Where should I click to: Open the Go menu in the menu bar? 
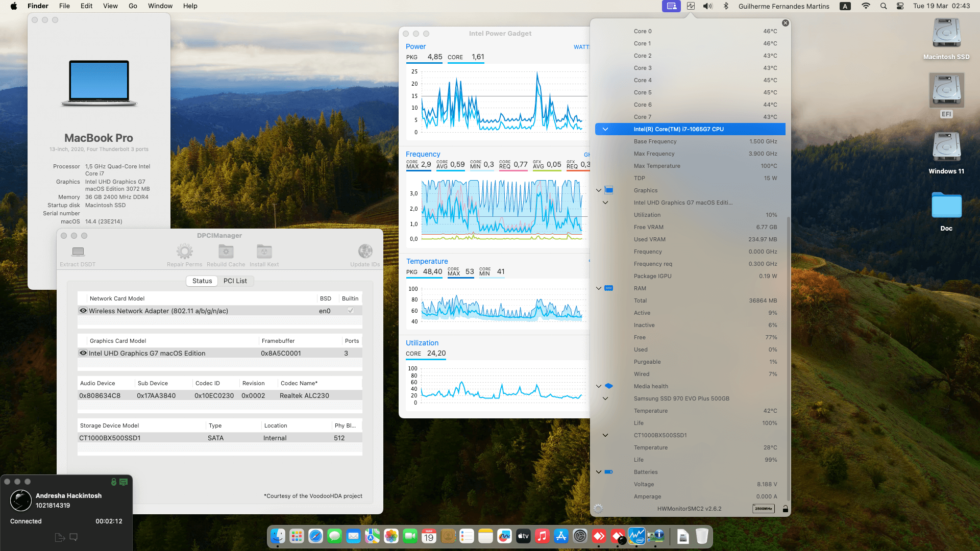pyautogui.click(x=132, y=6)
